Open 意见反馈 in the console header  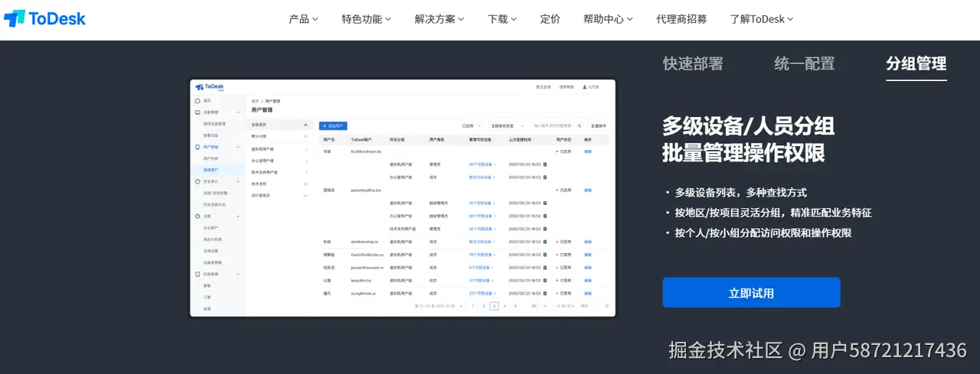[x=544, y=87]
